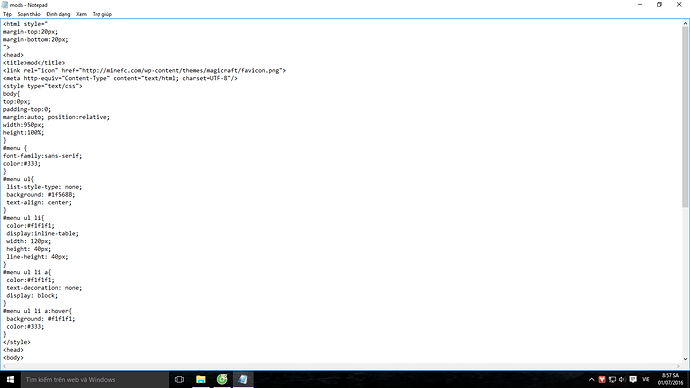Click '#menu ul li a:hover{' line
Viewport: 690px width, 388px height.
click(x=37, y=311)
